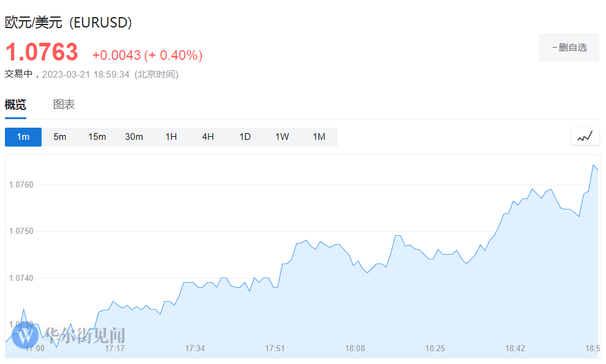Set chart interval to 1H

[171, 137]
